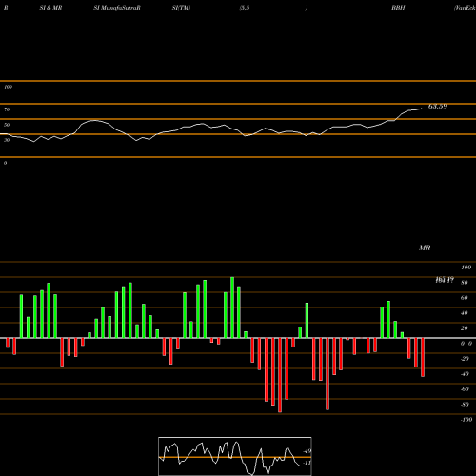The height and width of the screenshot is (476, 476).
Task: Click the SI & MR header text
Action: tap(50, 8)
